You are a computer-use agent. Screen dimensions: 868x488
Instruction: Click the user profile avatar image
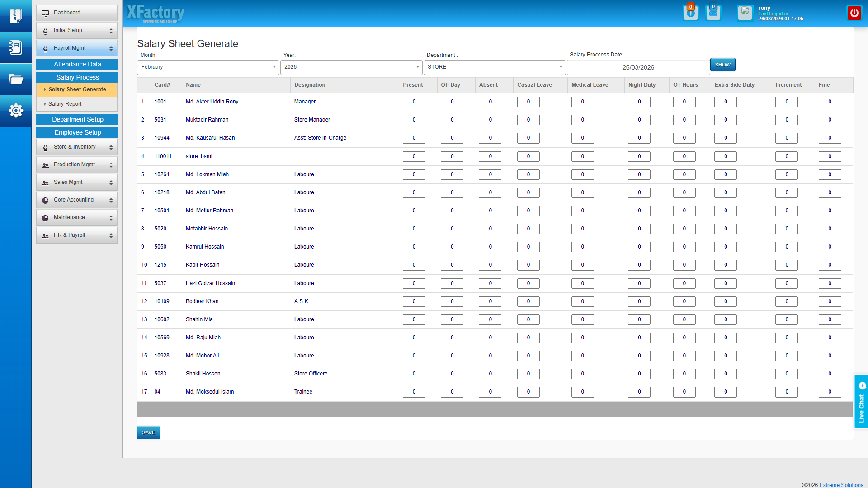pos(745,13)
